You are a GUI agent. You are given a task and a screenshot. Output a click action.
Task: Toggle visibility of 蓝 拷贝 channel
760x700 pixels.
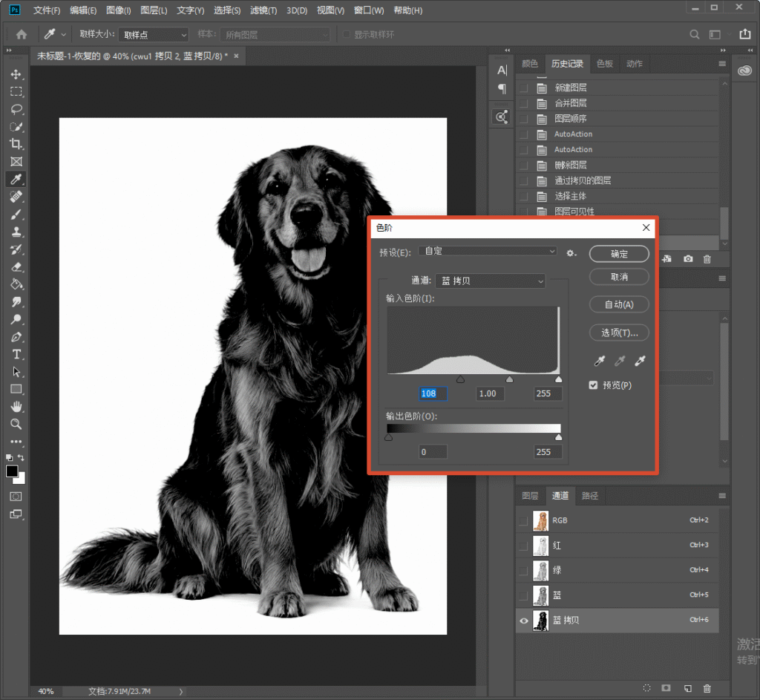[524, 621]
